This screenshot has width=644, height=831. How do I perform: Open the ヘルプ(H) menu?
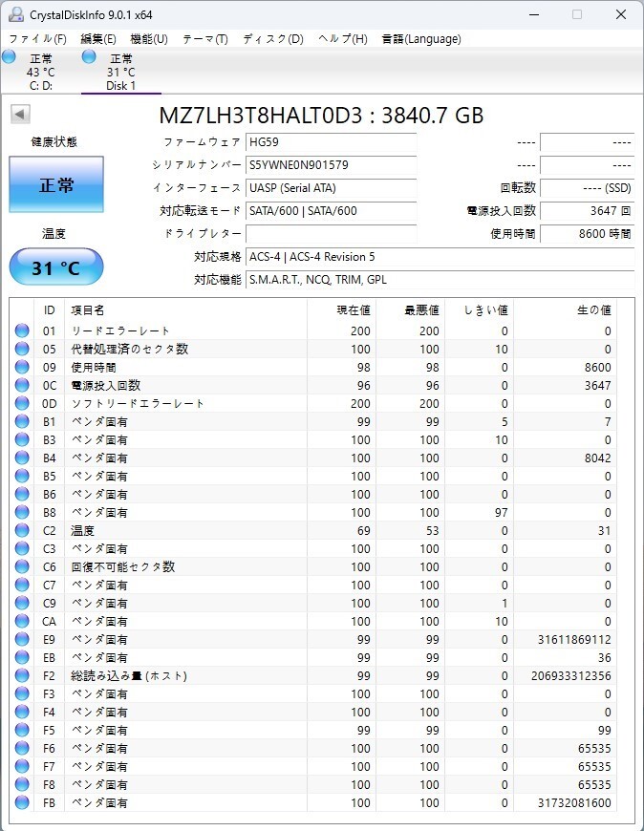click(x=342, y=39)
